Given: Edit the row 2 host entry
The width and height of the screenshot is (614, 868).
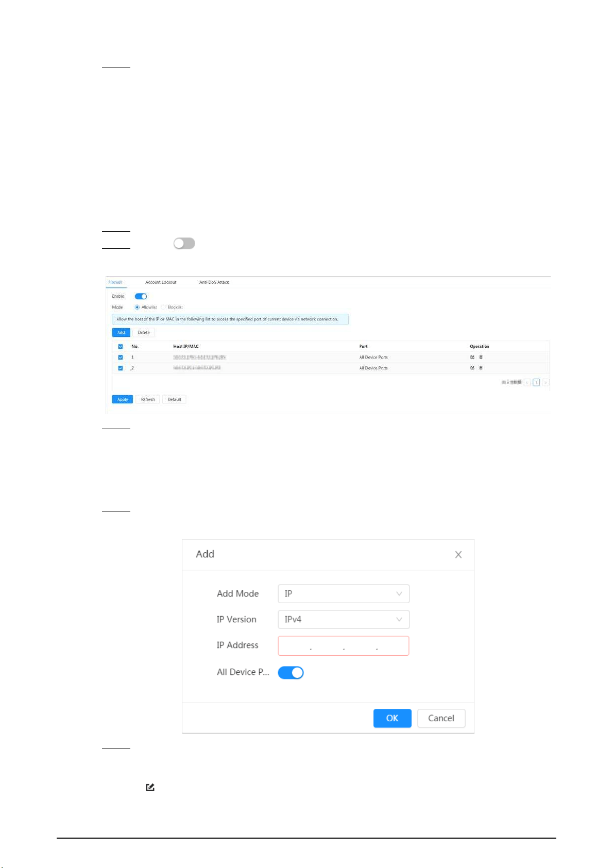Looking at the screenshot, I should [x=472, y=368].
